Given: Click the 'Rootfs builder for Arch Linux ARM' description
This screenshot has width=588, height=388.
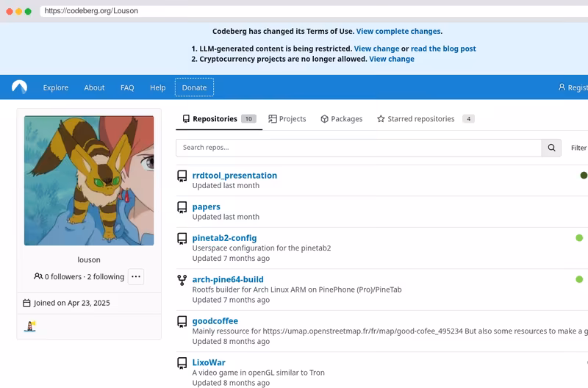Looking at the screenshot, I should [x=297, y=290].
